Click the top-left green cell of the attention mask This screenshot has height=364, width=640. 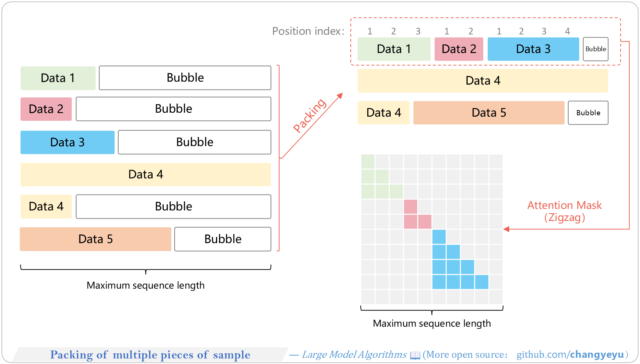coord(368,161)
